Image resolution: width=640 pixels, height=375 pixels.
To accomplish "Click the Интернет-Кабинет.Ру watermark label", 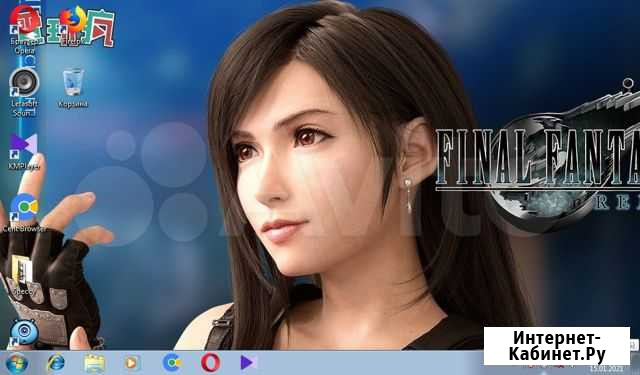I will coord(557,346).
